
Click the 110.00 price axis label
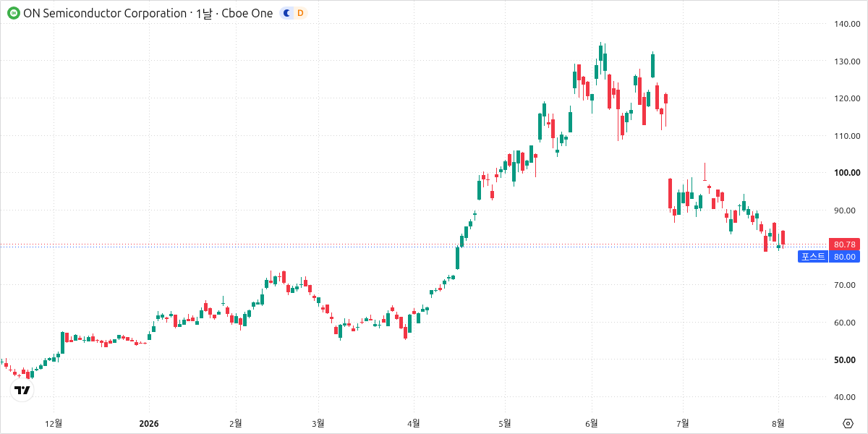pyautogui.click(x=846, y=135)
